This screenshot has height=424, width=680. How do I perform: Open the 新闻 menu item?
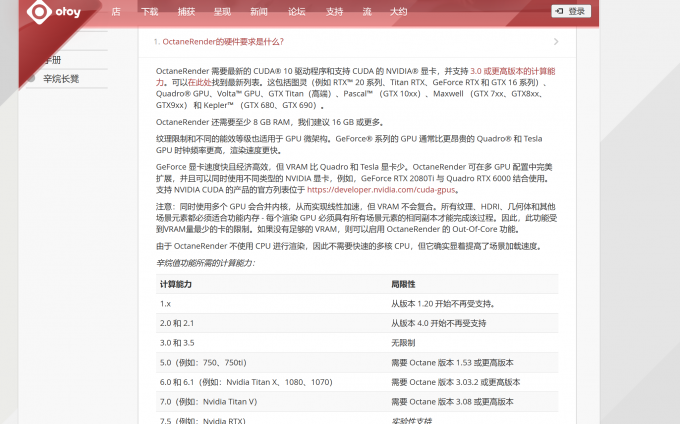click(x=259, y=12)
